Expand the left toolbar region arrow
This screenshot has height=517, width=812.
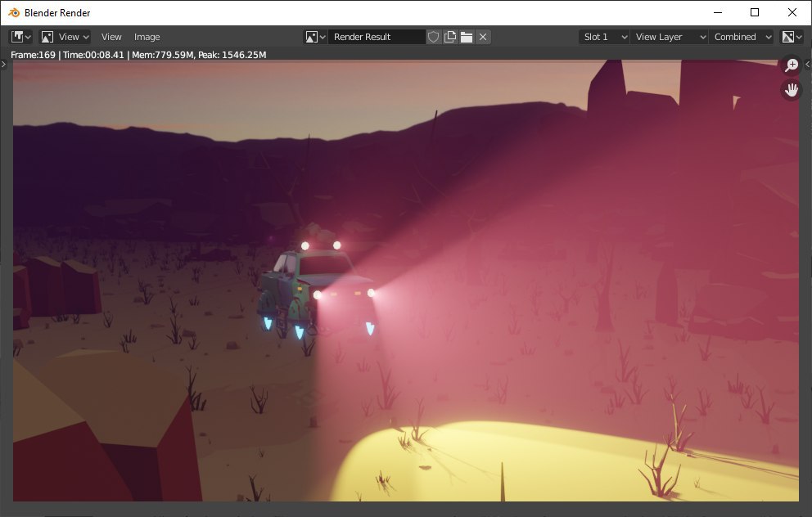[3, 64]
